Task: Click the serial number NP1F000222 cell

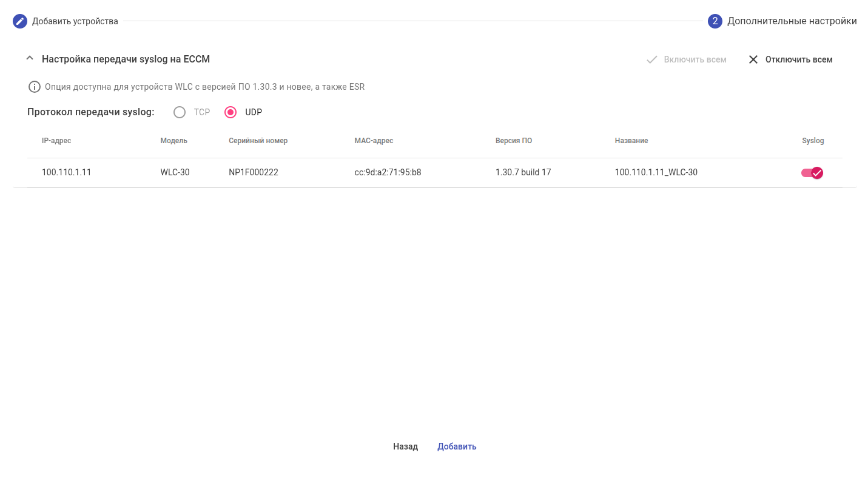Action: point(254,172)
